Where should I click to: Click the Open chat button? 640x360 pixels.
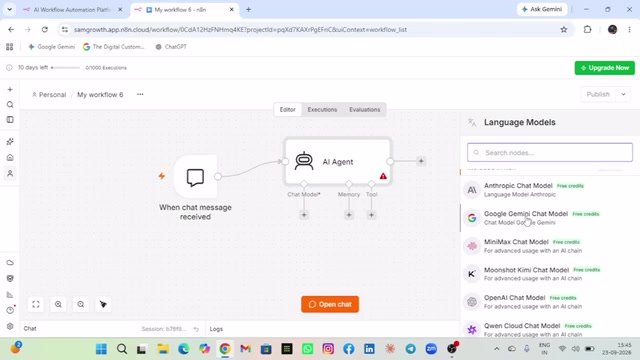[x=330, y=304]
